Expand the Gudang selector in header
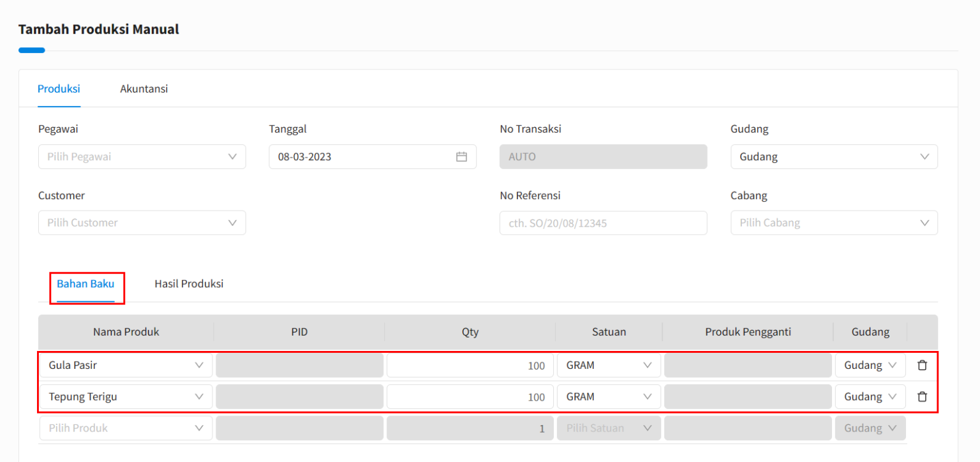 833,156
